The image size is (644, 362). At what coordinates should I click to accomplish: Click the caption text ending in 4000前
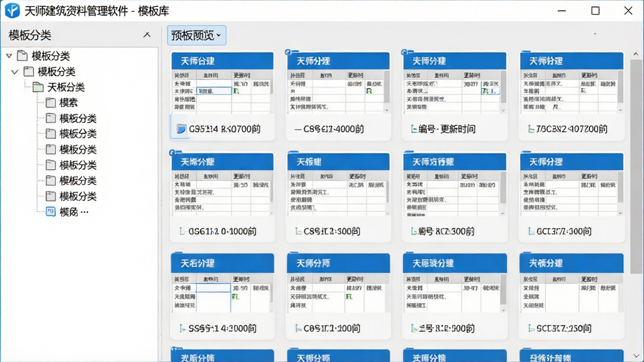333,129
